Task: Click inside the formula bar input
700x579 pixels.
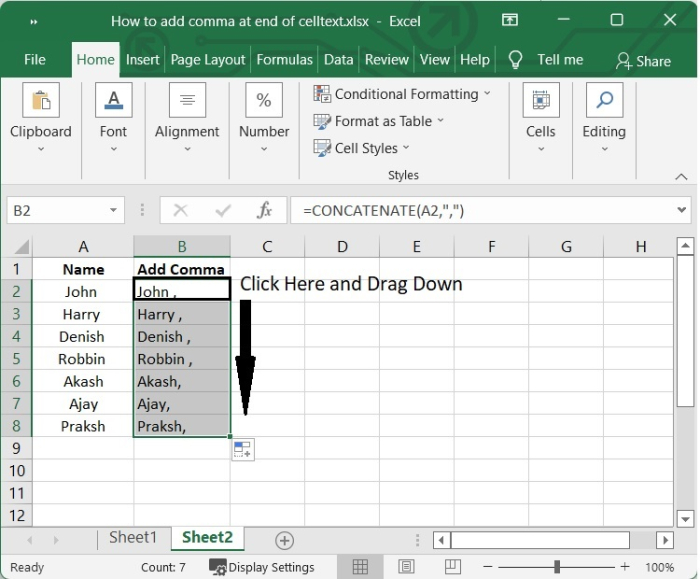Action: [480, 211]
